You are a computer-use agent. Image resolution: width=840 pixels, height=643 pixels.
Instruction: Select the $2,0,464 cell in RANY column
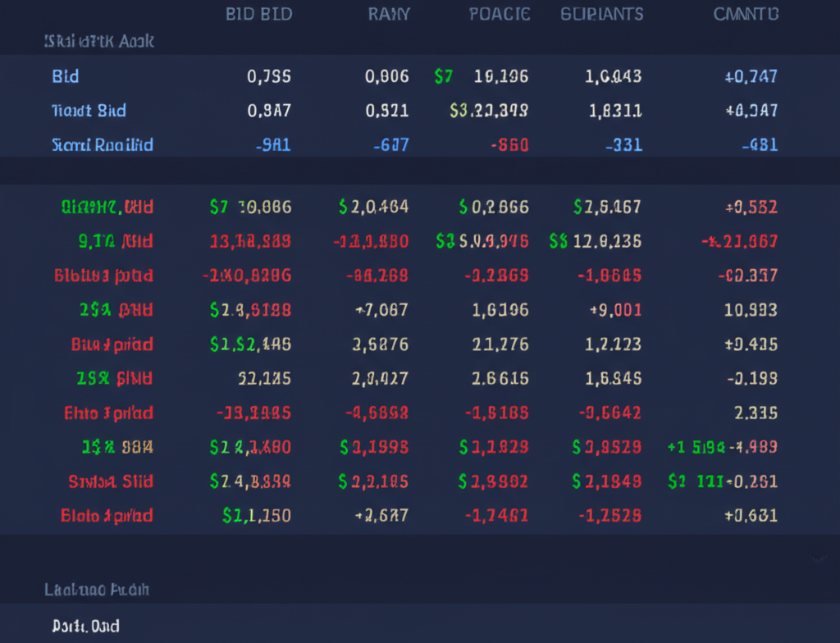373,207
